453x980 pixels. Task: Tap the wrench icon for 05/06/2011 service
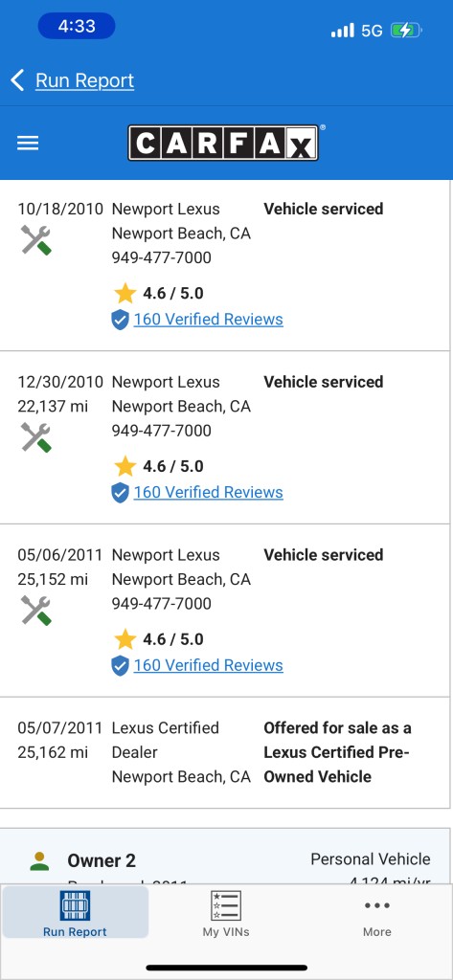tap(35, 610)
